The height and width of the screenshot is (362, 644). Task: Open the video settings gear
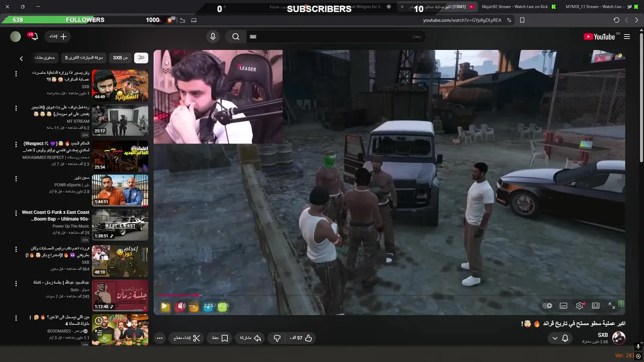(x=580, y=306)
